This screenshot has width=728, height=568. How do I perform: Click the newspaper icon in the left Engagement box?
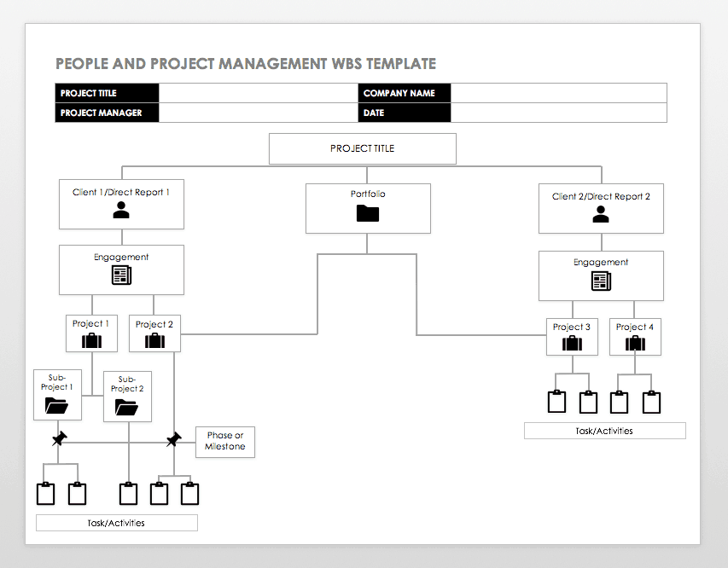tap(121, 275)
